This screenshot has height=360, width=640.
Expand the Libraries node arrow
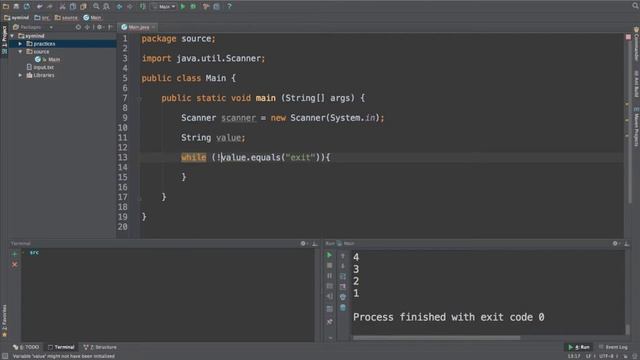point(20,76)
